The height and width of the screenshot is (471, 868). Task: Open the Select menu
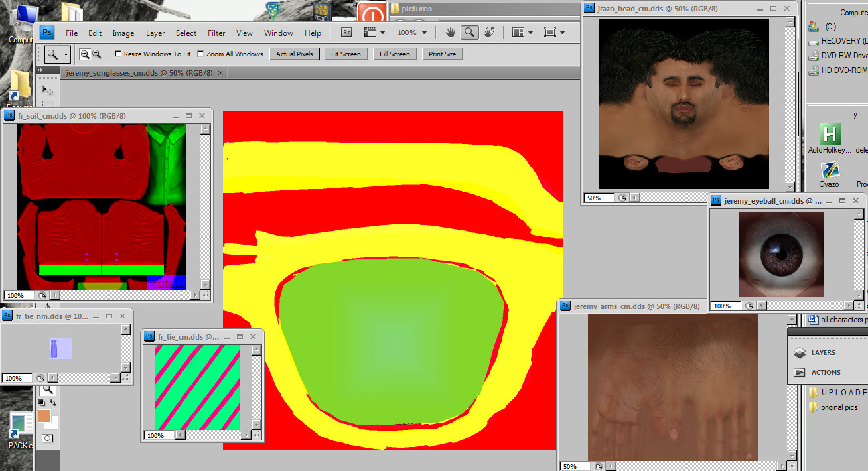coord(186,33)
